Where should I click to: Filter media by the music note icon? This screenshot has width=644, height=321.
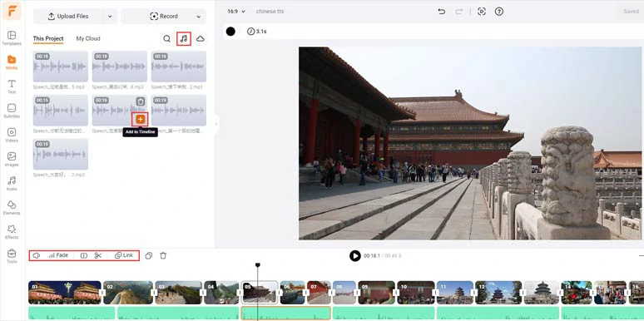click(184, 38)
